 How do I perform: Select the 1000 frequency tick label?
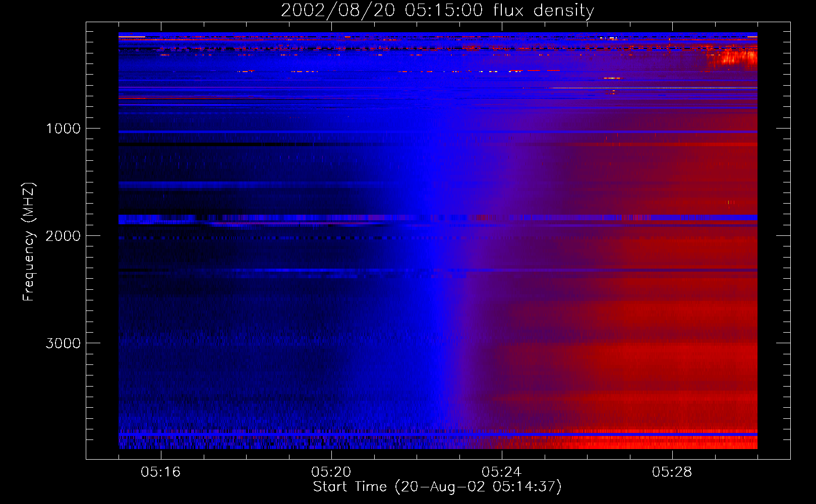(63, 129)
